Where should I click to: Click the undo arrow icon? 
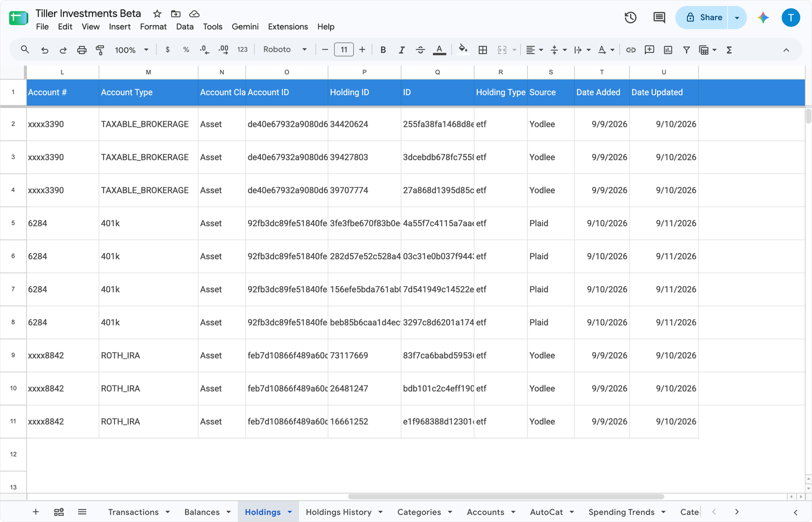(44, 50)
